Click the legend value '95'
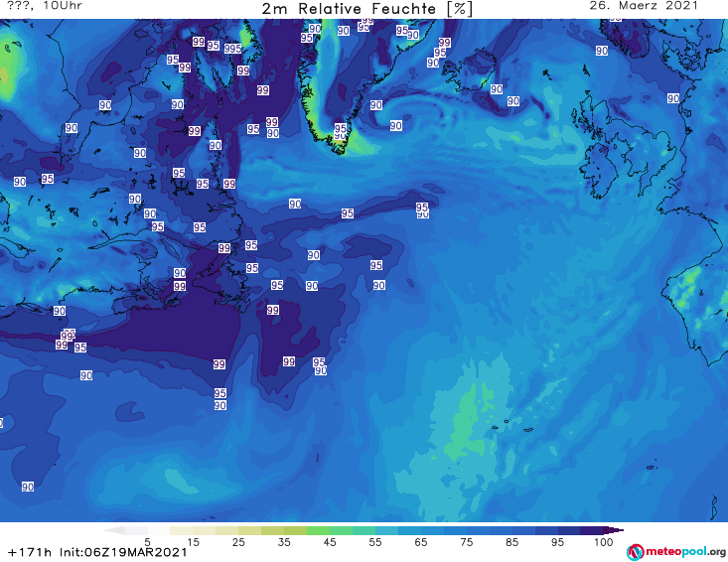The height and width of the screenshot is (562, 728). pyautogui.click(x=557, y=542)
